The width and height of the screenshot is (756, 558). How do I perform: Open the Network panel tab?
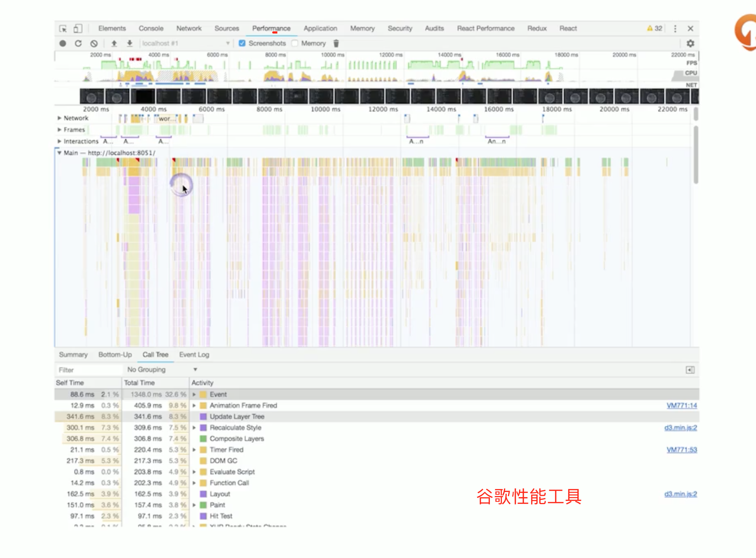[x=188, y=28]
